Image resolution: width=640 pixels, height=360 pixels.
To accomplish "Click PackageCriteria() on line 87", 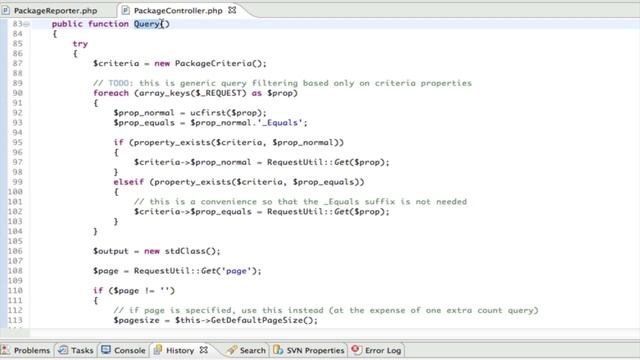I will tap(220, 63).
